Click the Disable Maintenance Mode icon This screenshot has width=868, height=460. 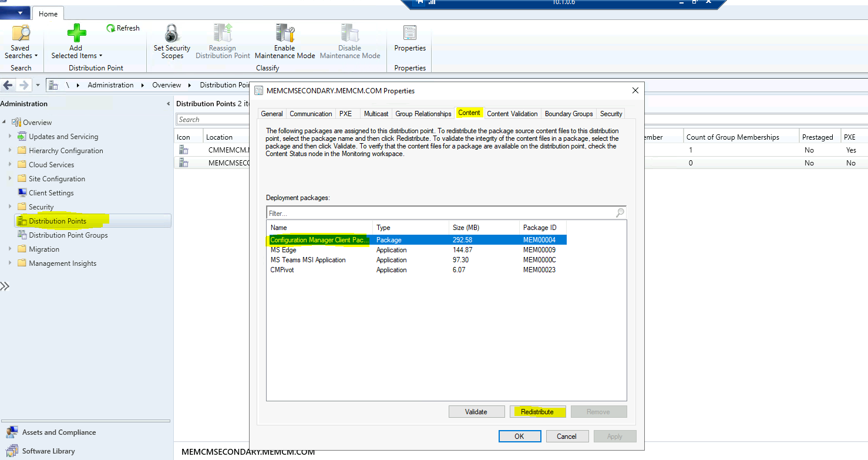[x=350, y=33]
